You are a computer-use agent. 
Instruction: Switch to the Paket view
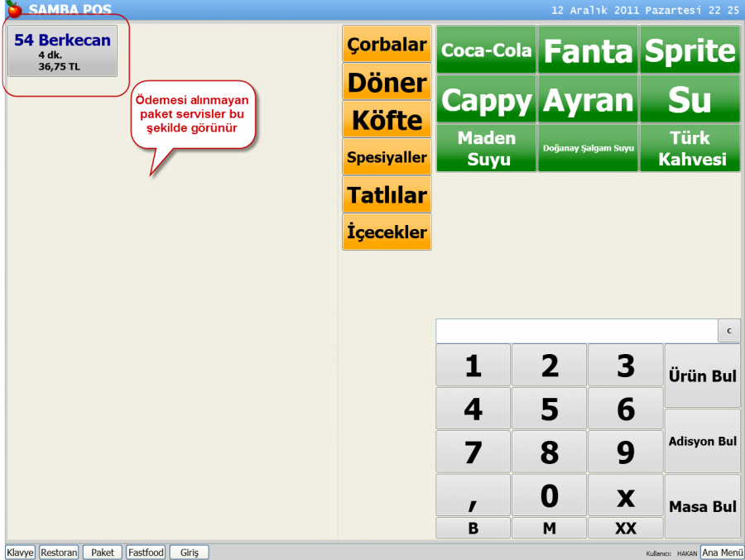103,553
